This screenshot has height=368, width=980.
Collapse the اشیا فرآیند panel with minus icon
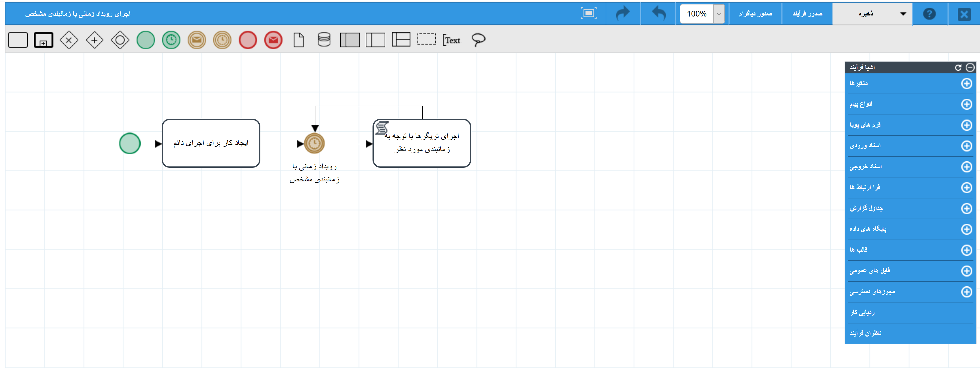click(x=970, y=67)
